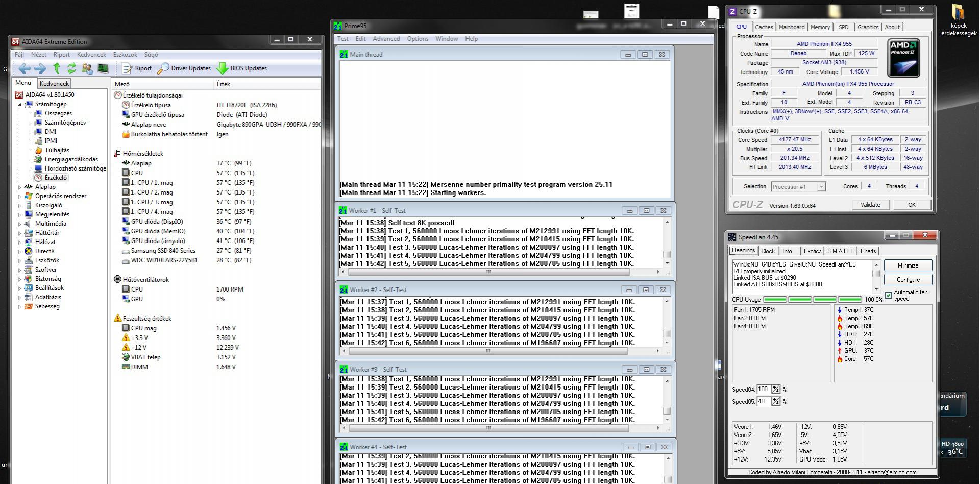Viewport: 980px width, 484px height.
Task: Click the Speed05 value field
Action: (x=764, y=402)
